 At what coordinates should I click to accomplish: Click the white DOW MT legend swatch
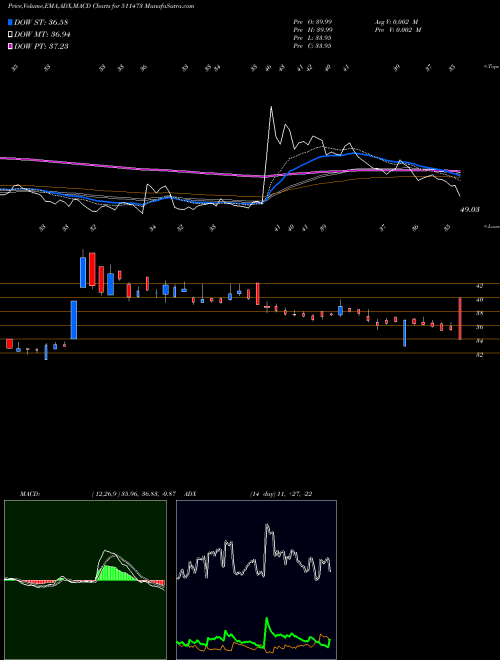point(11,35)
